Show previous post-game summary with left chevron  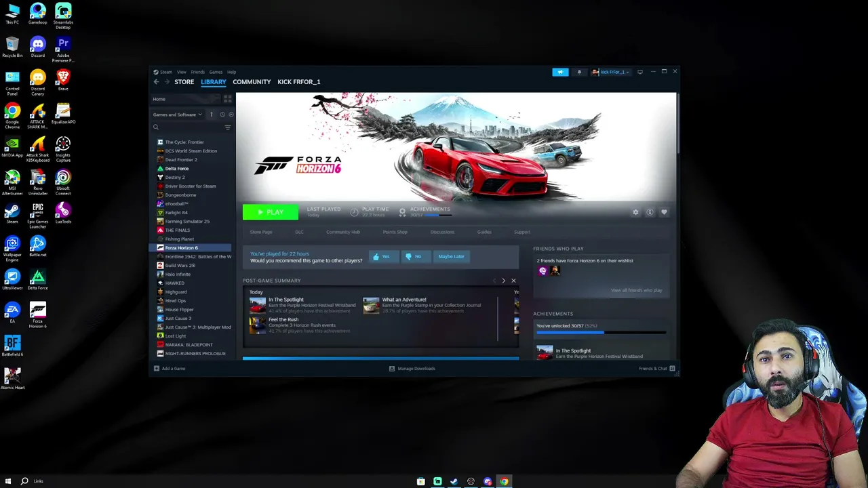pyautogui.click(x=494, y=281)
